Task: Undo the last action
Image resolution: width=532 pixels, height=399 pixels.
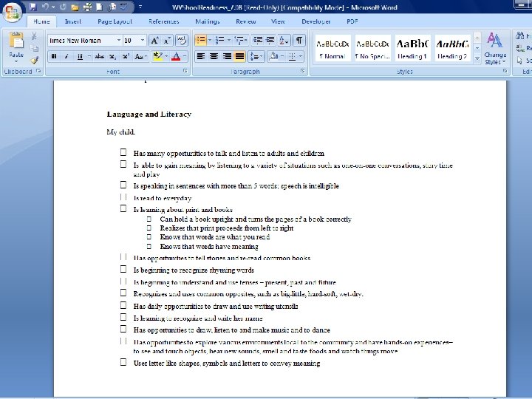Action: pyautogui.click(x=45, y=7)
